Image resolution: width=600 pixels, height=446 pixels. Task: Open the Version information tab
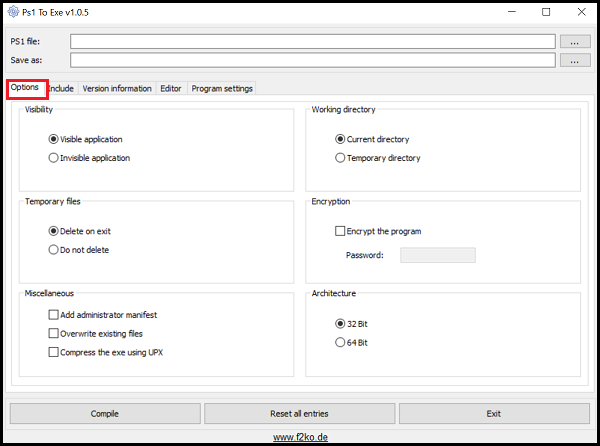click(x=117, y=89)
